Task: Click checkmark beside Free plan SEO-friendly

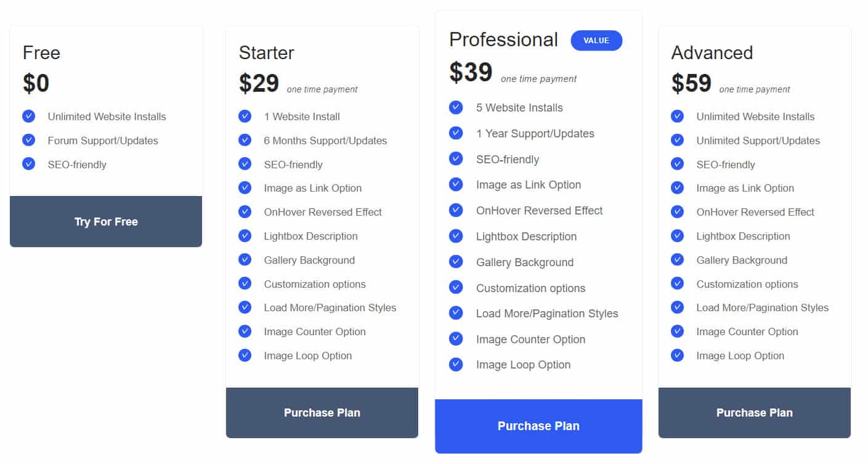Action: pos(28,164)
